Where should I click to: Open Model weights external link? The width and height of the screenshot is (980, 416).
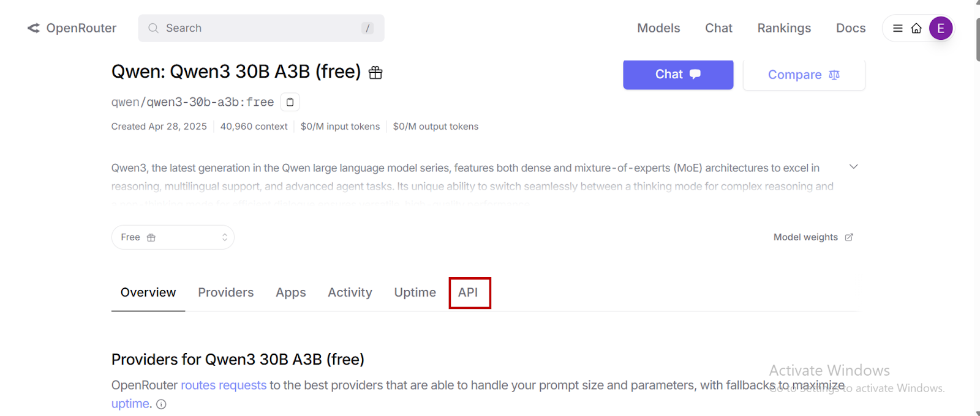(x=813, y=237)
